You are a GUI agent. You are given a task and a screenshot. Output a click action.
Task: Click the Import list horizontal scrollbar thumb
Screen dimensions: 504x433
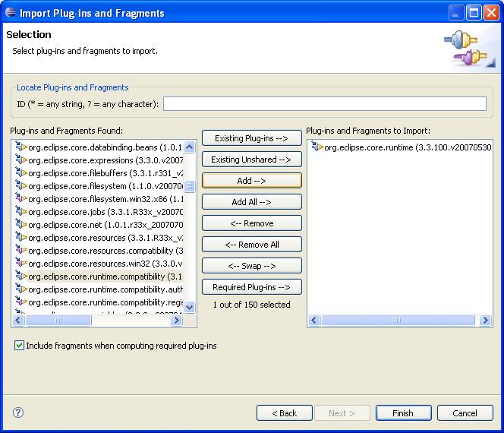398,320
